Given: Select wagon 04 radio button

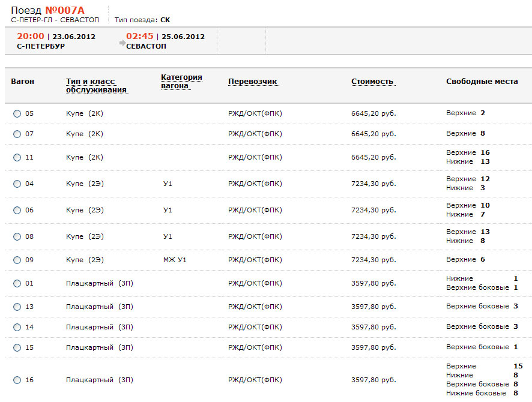Looking at the screenshot, I should pos(17,184).
